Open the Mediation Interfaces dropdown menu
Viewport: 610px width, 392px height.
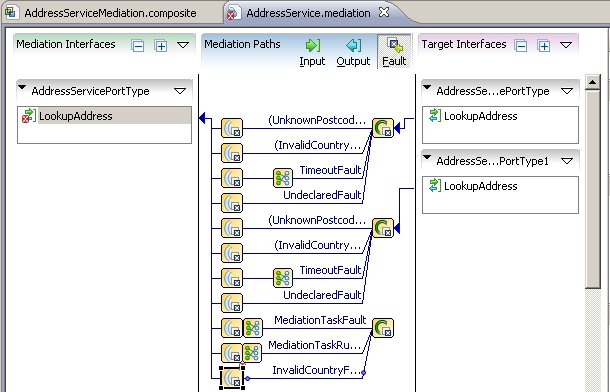(x=183, y=45)
